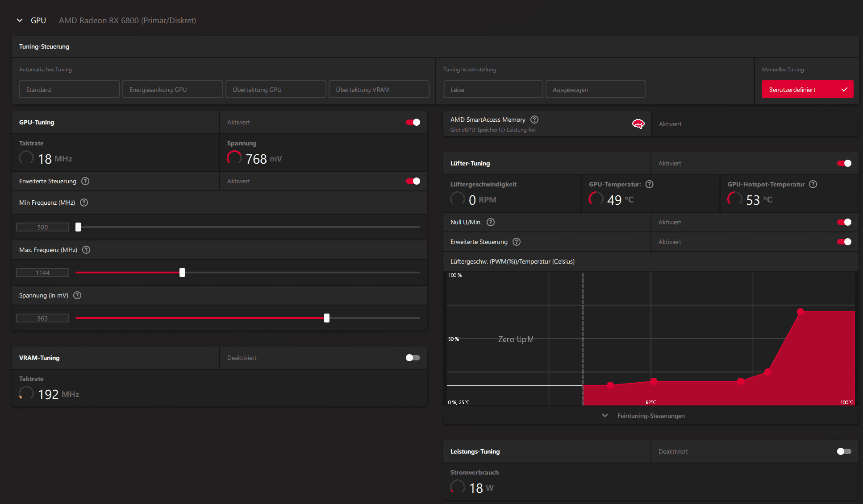863x504 pixels.
Task: Open help for Min Frequenz (MHz)
Action: pos(84,202)
